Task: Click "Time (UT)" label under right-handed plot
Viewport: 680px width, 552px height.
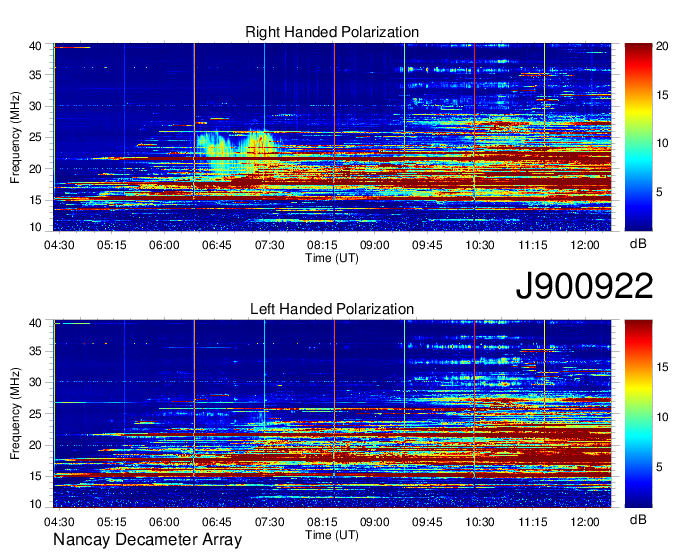Action: tap(332, 258)
